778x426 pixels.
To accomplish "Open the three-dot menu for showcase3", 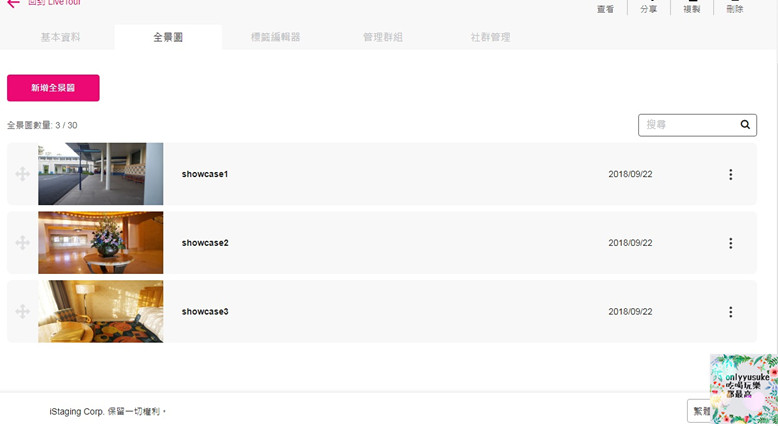I will [x=730, y=312].
